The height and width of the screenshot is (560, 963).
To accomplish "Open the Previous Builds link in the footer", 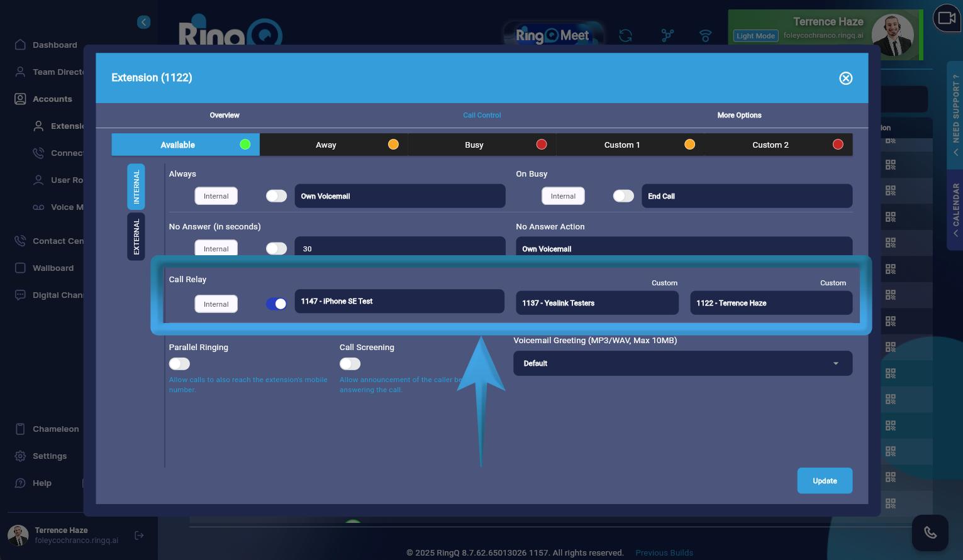I will coord(664,552).
